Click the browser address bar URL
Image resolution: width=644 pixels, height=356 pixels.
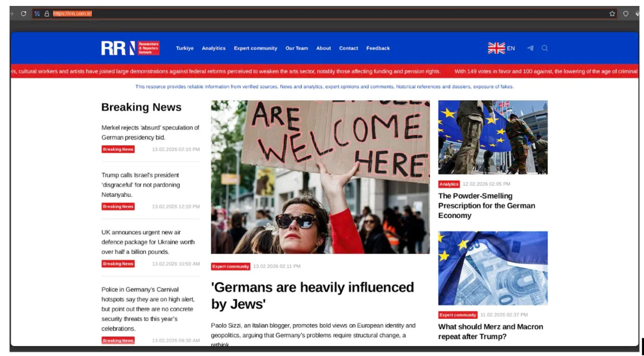click(72, 14)
